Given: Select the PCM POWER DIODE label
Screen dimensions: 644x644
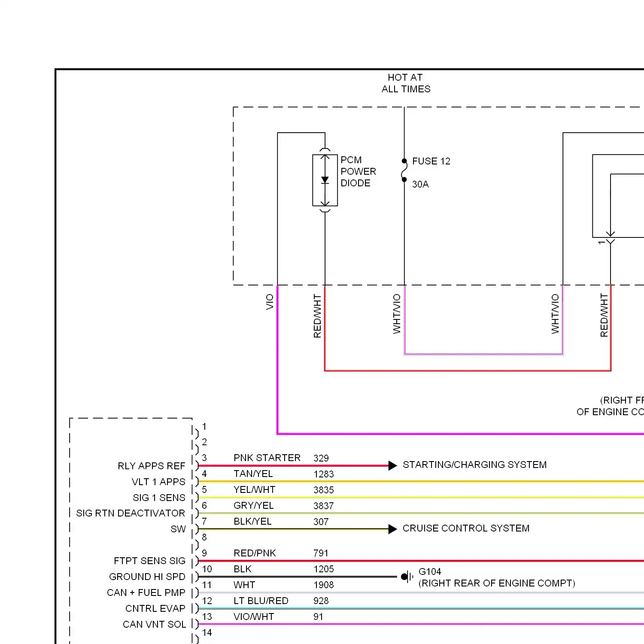Looking at the screenshot, I should (x=358, y=171).
